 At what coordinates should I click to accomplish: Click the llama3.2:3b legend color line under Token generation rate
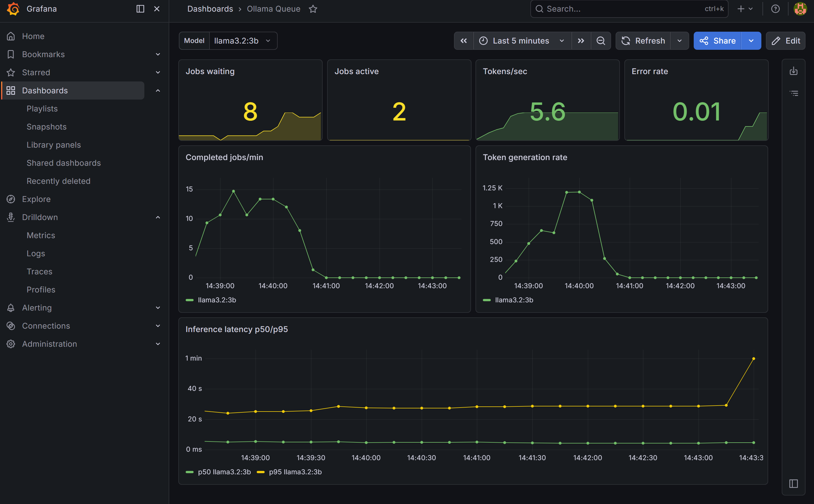487,300
